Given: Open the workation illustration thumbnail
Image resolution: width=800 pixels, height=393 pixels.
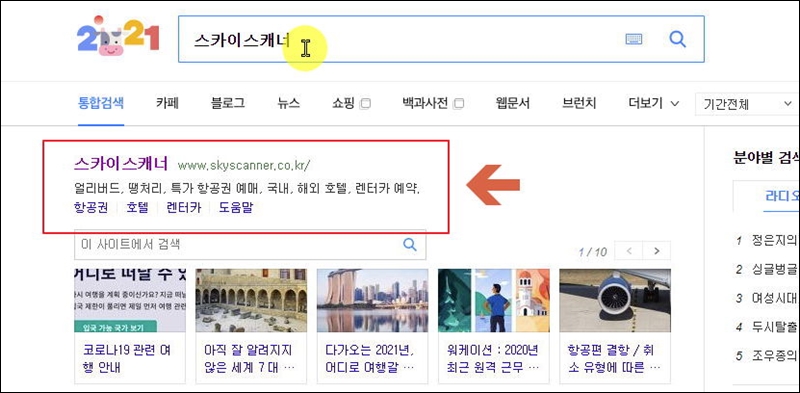Looking at the screenshot, I should [x=494, y=301].
